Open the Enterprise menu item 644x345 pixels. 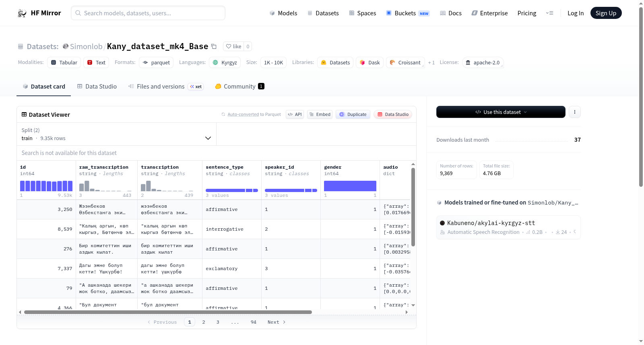(489, 13)
